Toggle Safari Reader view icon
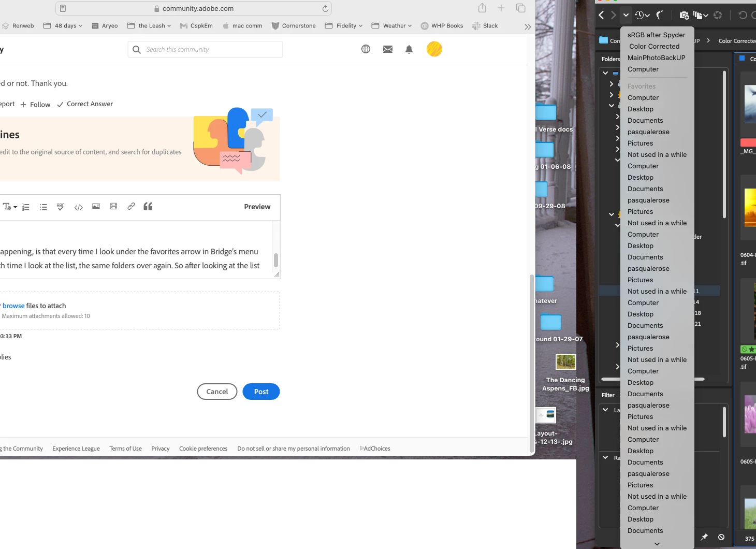Image resolution: width=756 pixels, height=549 pixels. click(63, 8)
